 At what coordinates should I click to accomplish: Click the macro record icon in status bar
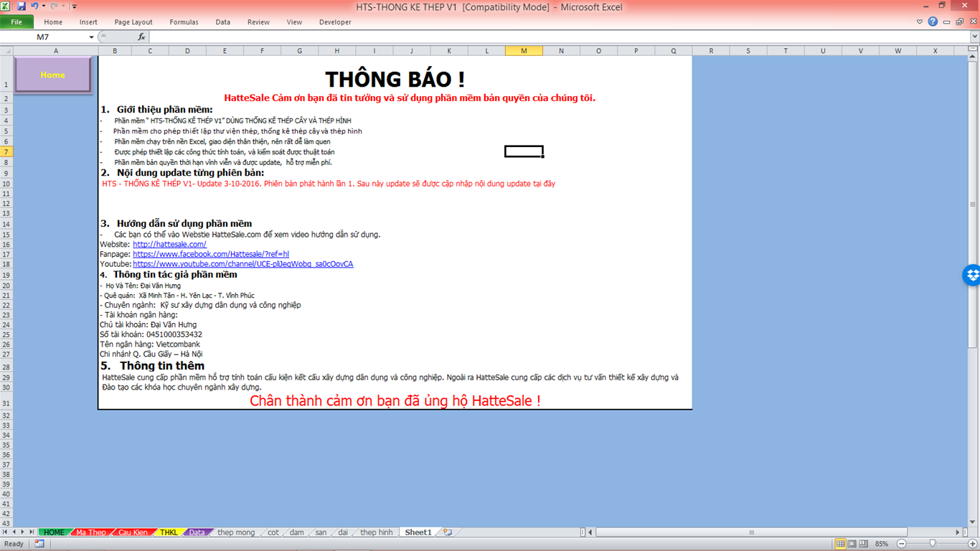tap(39, 544)
